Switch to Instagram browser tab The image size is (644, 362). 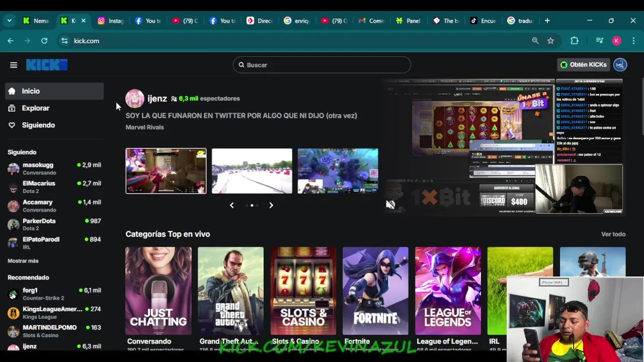[x=111, y=21]
